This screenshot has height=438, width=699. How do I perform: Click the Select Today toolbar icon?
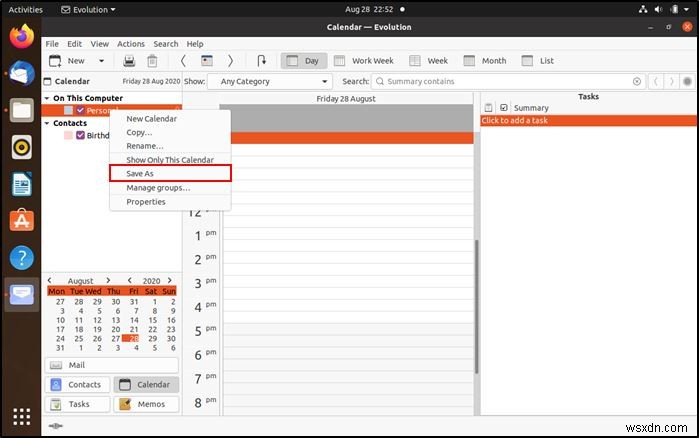[x=207, y=61]
